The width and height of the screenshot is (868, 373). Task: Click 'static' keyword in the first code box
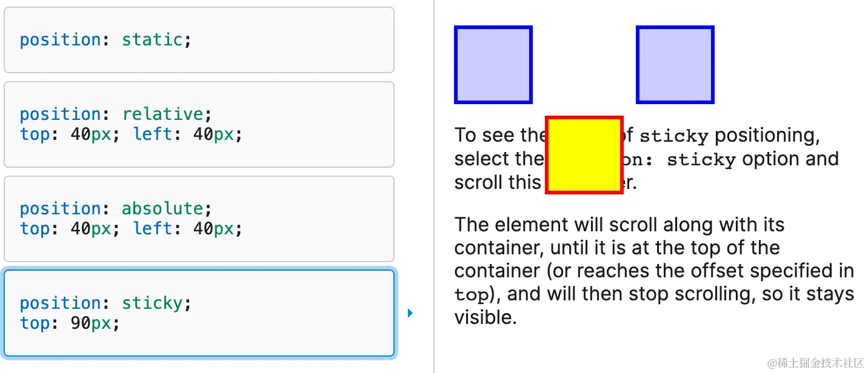click(x=152, y=40)
